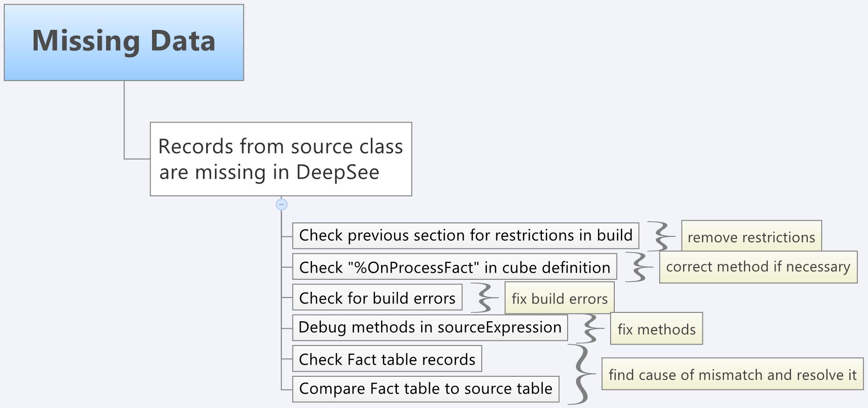Select the remove restrictions summary note

point(751,236)
